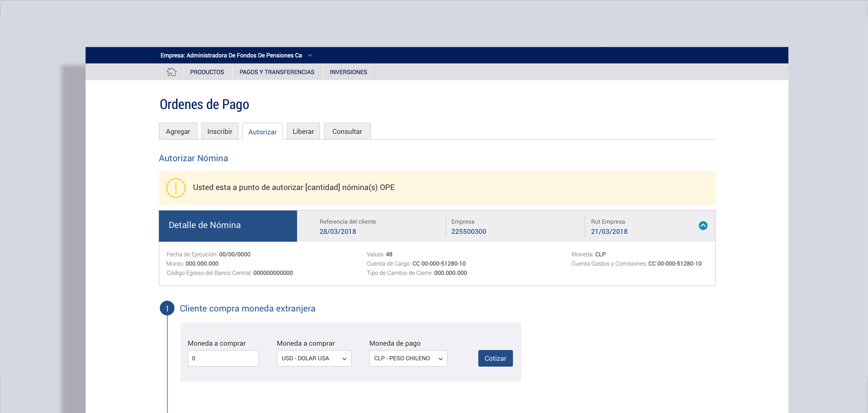Open the INVERSIONES menu

point(348,72)
